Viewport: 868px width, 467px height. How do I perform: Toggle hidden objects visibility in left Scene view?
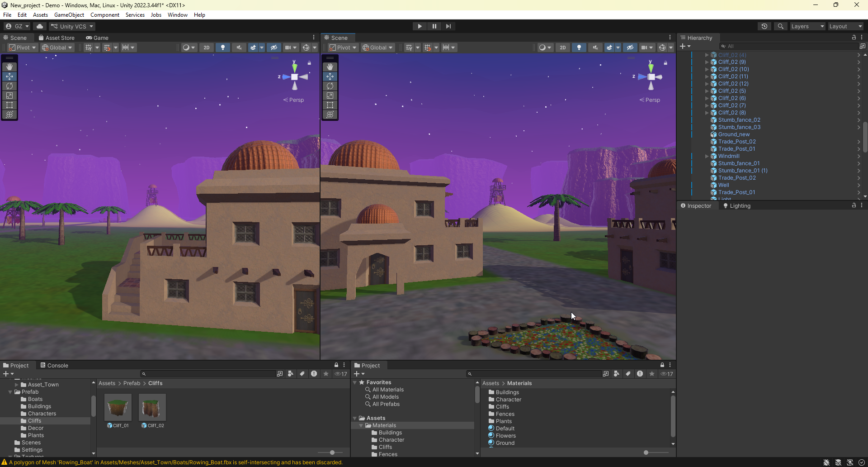pyautogui.click(x=274, y=48)
